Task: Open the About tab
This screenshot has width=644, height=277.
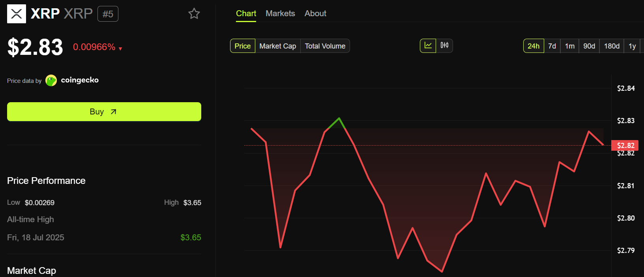Action: (315, 13)
